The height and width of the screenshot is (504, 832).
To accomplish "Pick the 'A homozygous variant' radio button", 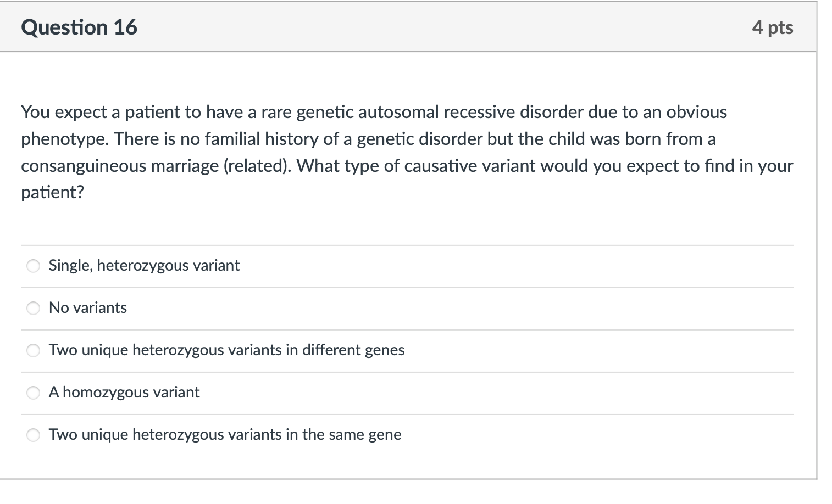I will click(x=34, y=393).
